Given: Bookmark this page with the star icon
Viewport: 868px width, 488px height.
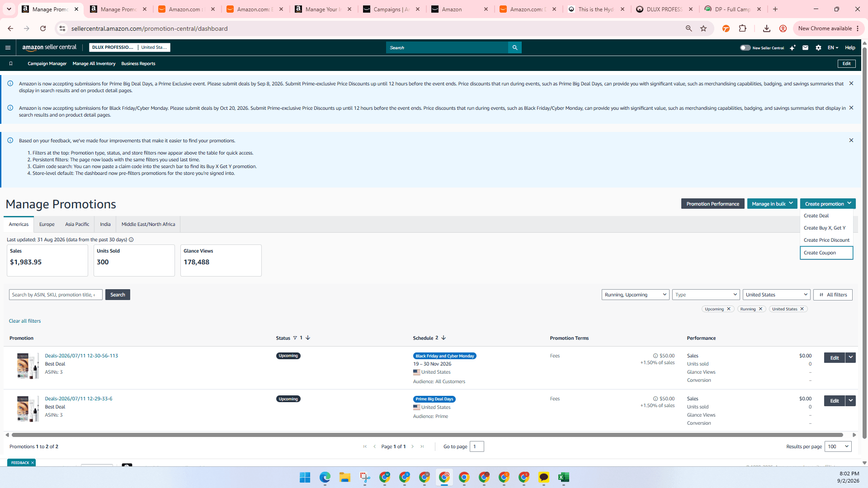Looking at the screenshot, I should point(703,28).
